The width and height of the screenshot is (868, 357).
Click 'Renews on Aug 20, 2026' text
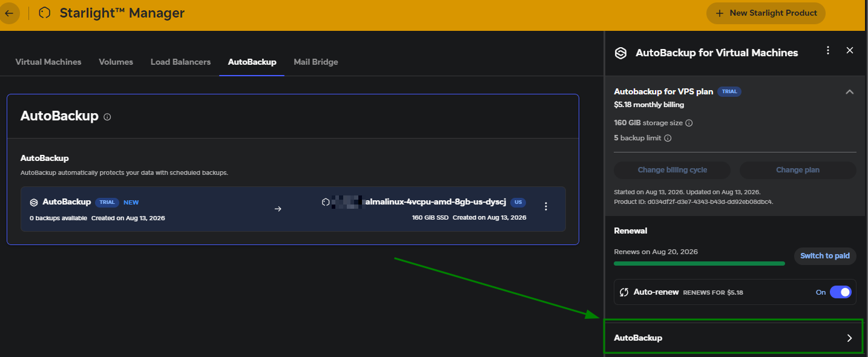point(656,252)
